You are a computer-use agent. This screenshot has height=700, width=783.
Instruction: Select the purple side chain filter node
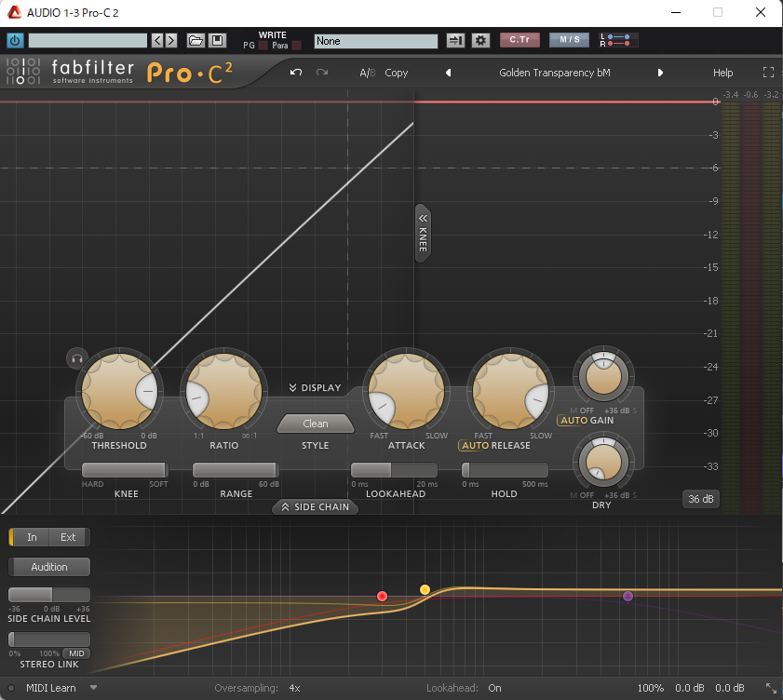pos(628,596)
